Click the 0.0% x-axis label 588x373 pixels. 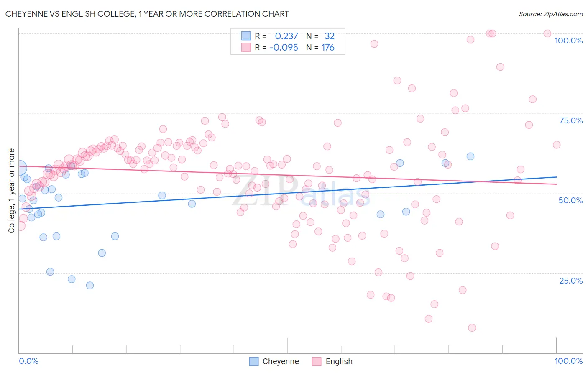28,361
